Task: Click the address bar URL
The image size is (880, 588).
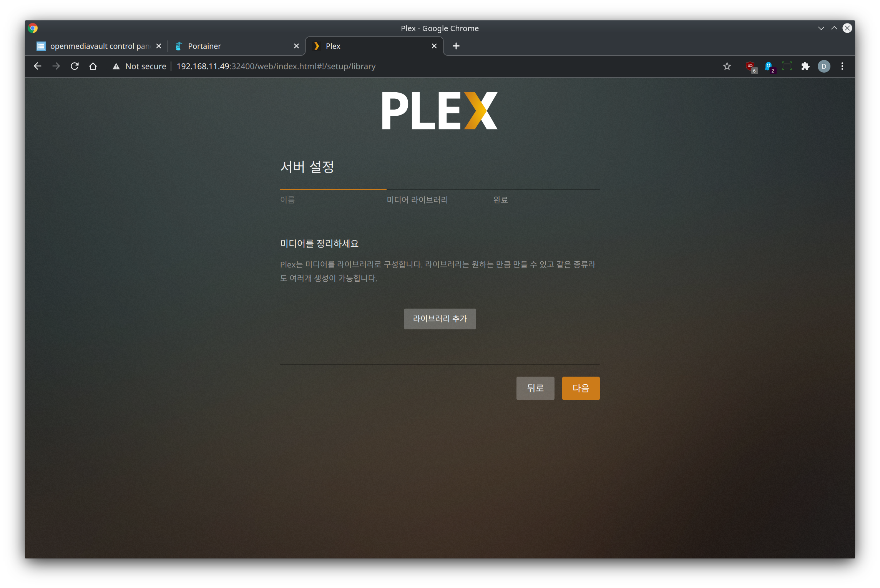Action: pos(276,66)
